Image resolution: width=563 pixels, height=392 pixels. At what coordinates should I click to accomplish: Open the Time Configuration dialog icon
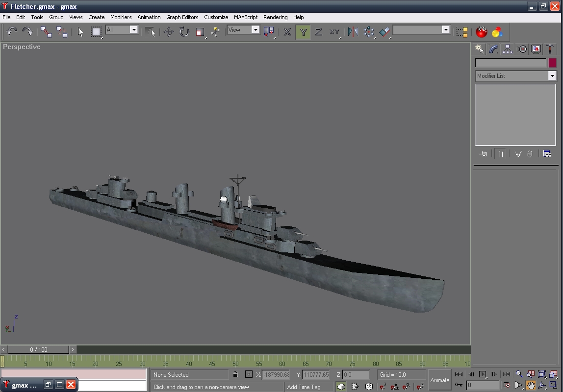coord(507,385)
